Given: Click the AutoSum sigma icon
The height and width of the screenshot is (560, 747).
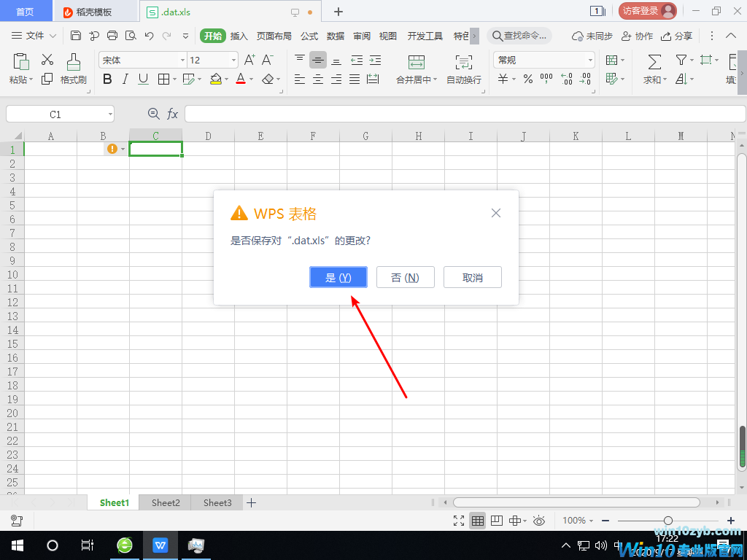Looking at the screenshot, I should tap(654, 61).
